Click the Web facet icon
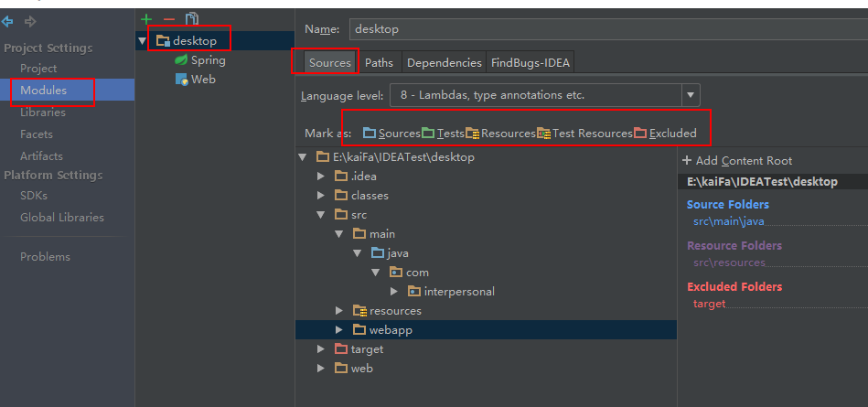 [182, 80]
